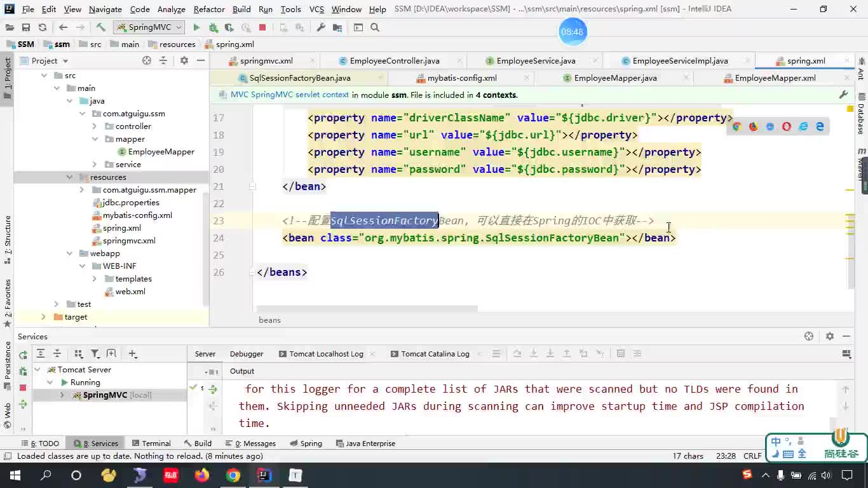Open the 0: Messages tool window
The image size is (868, 488).
pos(250,444)
